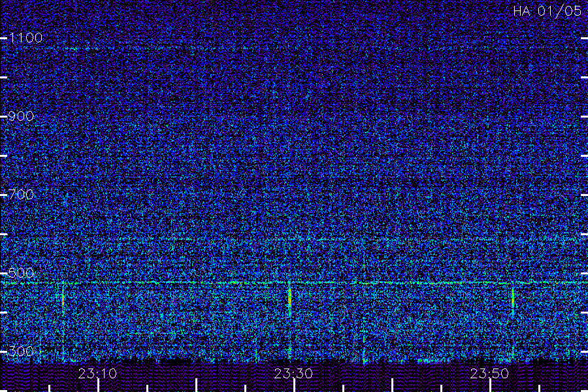Click the 23:30 time axis label
588x392 pixels.
tap(293, 374)
